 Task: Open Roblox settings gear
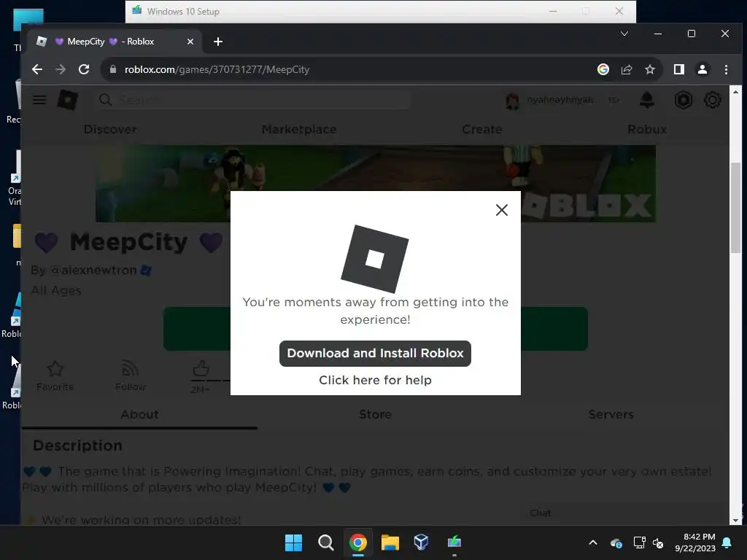(712, 100)
